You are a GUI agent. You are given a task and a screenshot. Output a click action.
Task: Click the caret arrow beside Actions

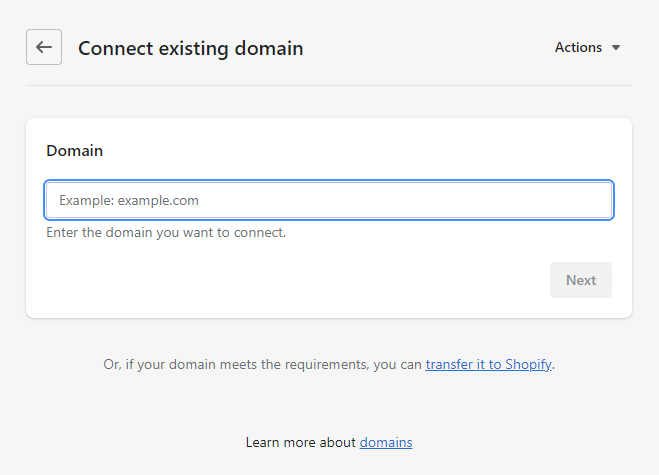(616, 48)
